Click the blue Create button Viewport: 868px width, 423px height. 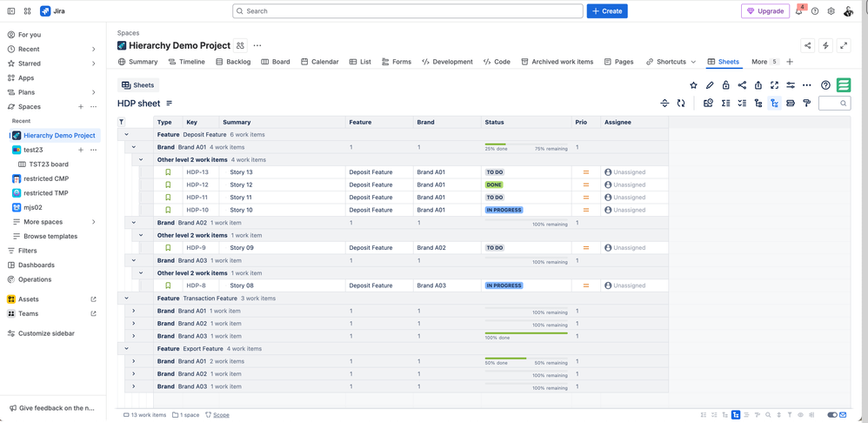tap(607, 11)
